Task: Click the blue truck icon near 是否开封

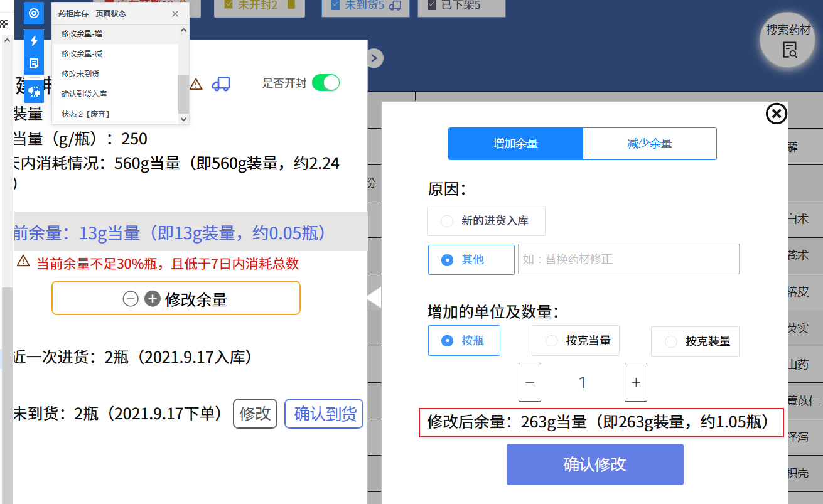Action: coord(221,83)
